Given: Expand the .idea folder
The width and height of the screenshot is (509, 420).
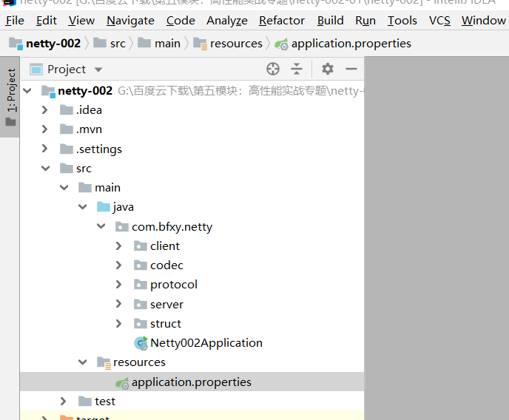Looking at the screenshot, I should coord(45,110).
